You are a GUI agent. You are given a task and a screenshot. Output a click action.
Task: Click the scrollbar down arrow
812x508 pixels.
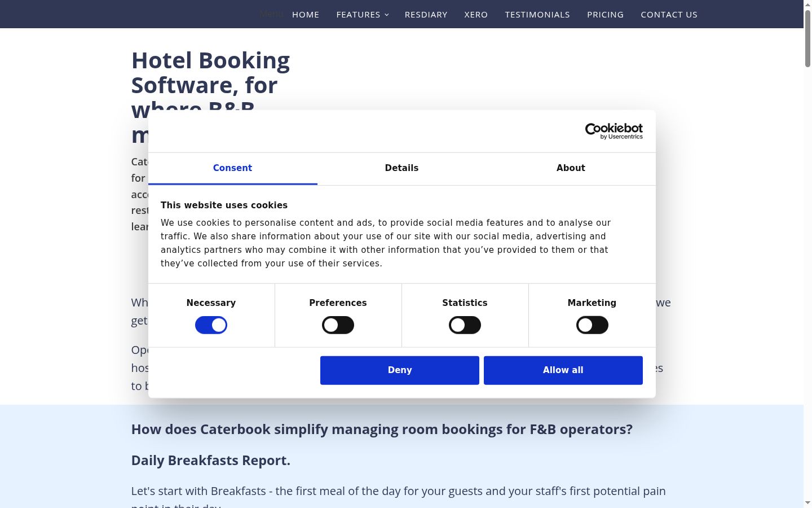807,503
